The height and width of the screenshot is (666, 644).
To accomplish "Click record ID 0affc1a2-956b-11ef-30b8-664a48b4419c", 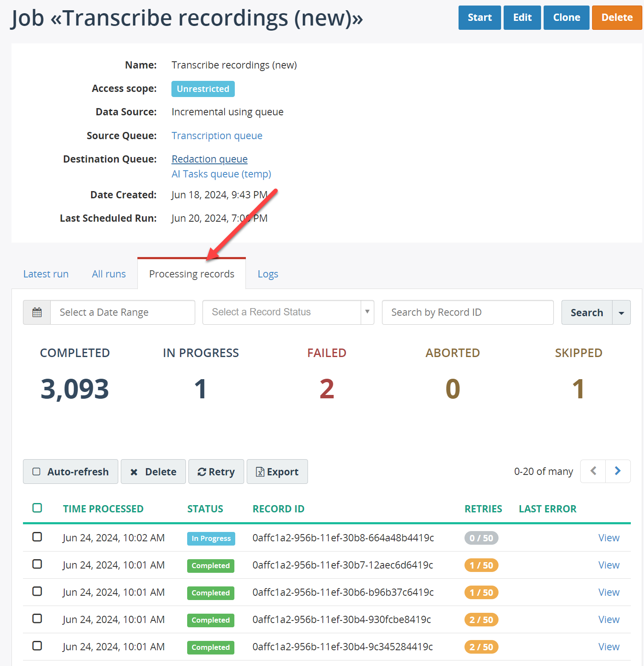I will click(343, 538).
